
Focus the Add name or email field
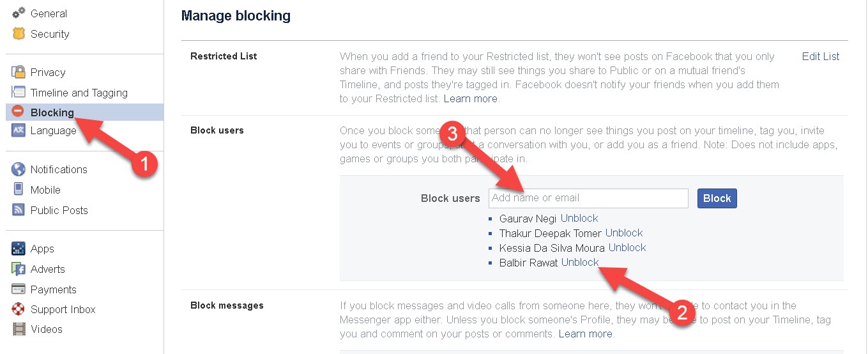coord(588,198)
